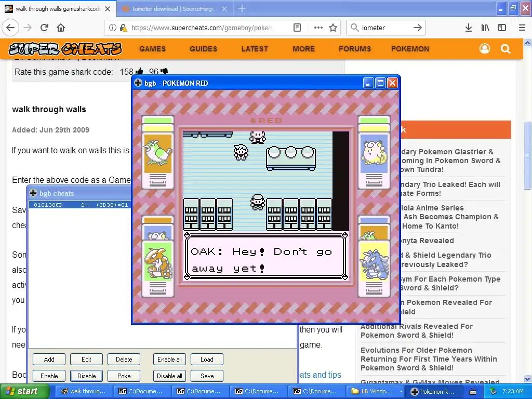The height and width of the screenshot is (399, 532).
Task: Open the page actions three-dot menu
Action: 318,28
